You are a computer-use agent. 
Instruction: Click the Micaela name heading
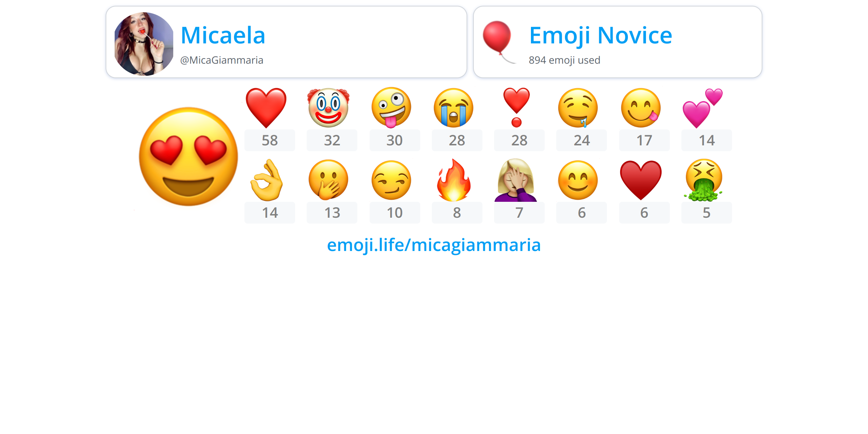(x=223, y=35)
